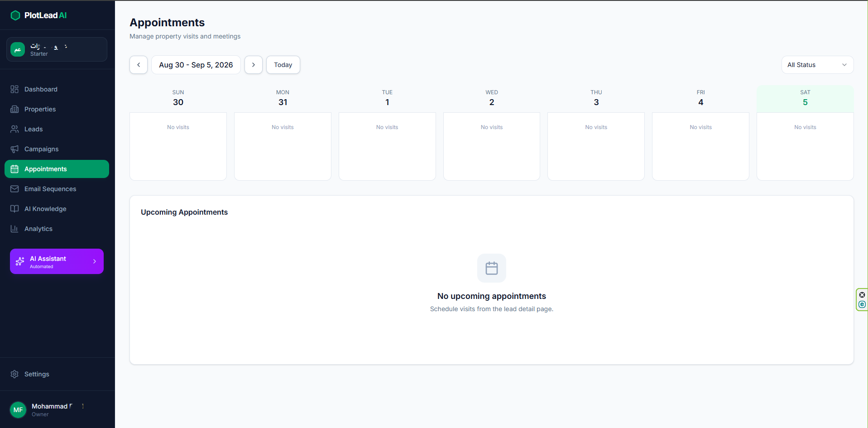The image size is (868, 428).
Task: Click the green browser extension icon
Action: [x=862, y=304]
